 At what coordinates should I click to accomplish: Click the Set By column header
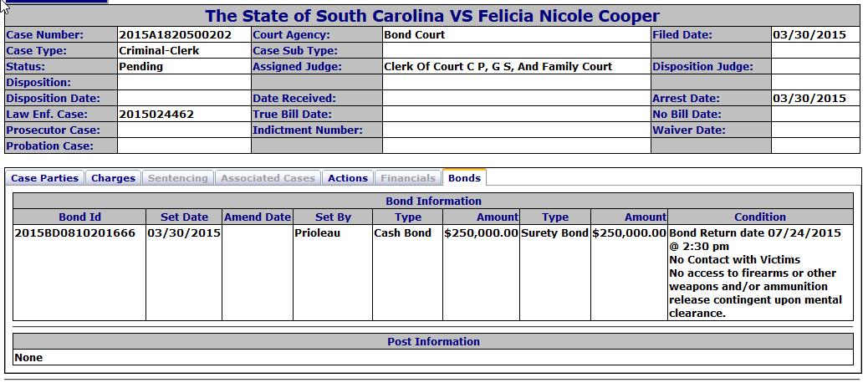(333, 217)
